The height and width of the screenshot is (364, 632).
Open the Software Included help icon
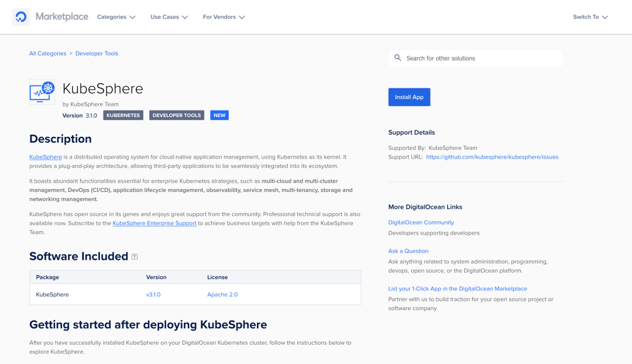[135, 257]
